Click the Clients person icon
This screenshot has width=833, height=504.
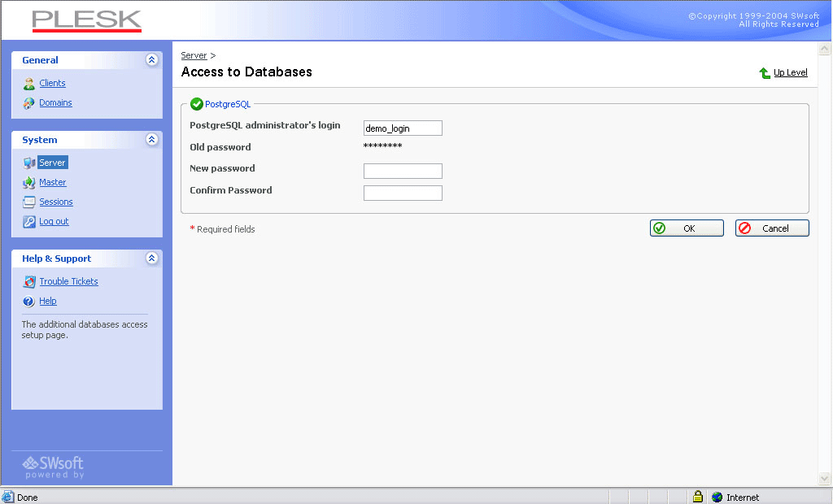29,84
